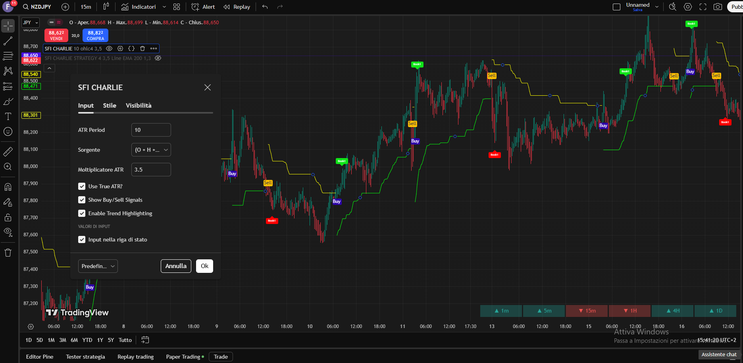This screenshot has width=743, height=363.
Task: Switch to the Input tab
Action: coord(86,106)
